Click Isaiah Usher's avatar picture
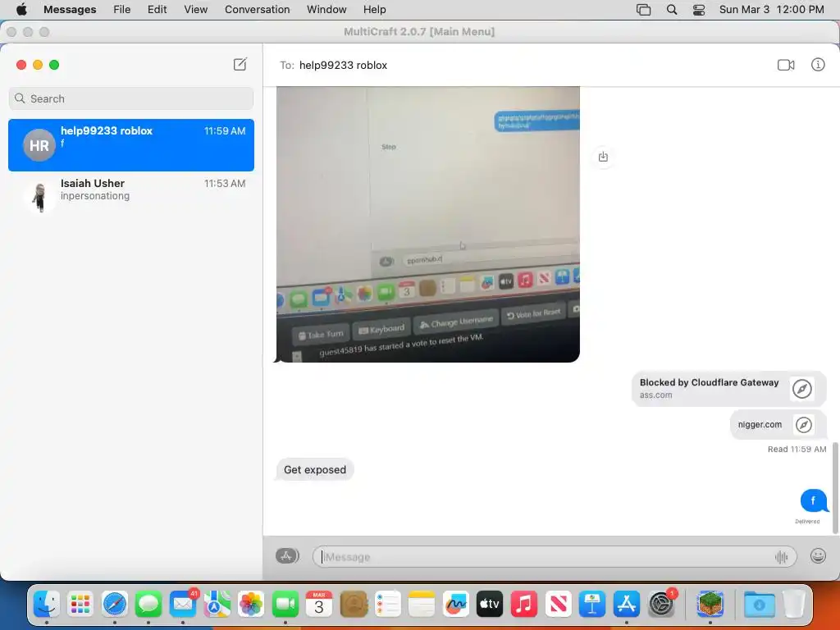The width and height of the screenshot is (840, 630). 39,197
